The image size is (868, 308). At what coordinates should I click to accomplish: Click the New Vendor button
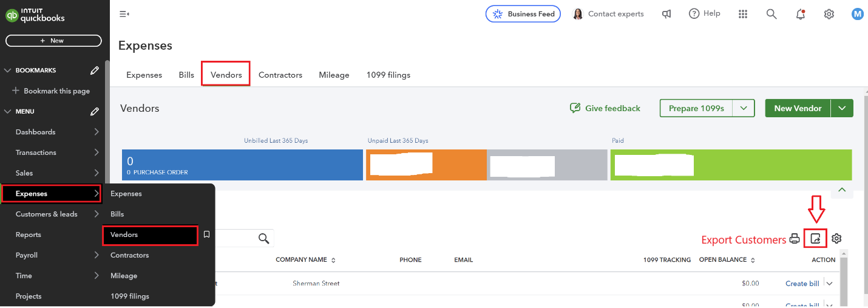coord(798,108)
